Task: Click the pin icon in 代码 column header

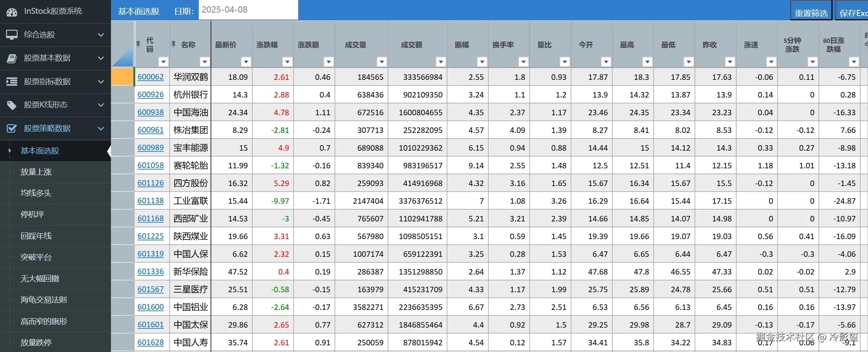Action: point(138,44)
